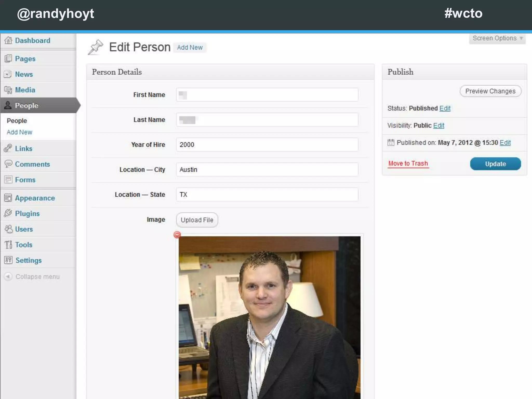Click the Plugins plug icon
This screenshot has width=532, height=399.
[8, 213]
